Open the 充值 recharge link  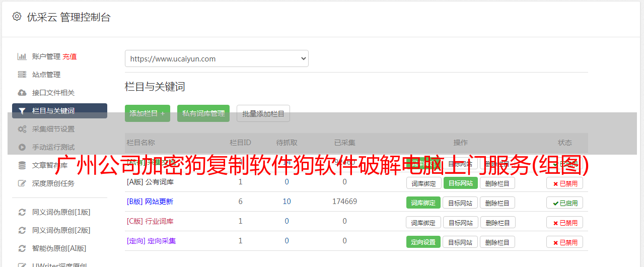coord(69,56)
